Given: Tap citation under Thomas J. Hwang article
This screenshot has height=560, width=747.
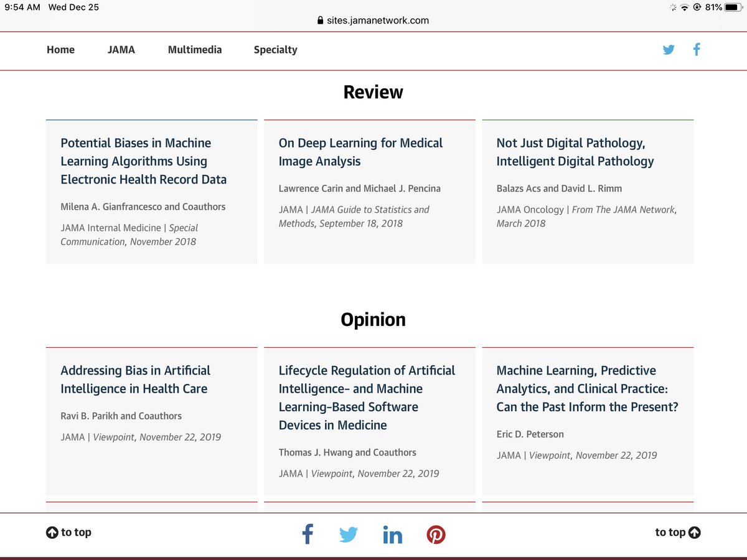Looking at the screenshot, I should tap(359, 474).
